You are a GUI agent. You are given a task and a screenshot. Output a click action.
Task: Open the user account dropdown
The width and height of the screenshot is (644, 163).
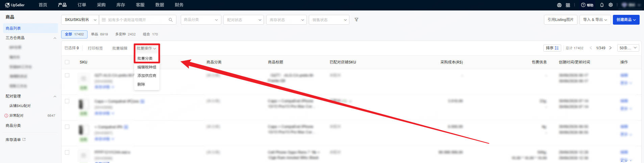pyautogui.click(x=631, y=5)
